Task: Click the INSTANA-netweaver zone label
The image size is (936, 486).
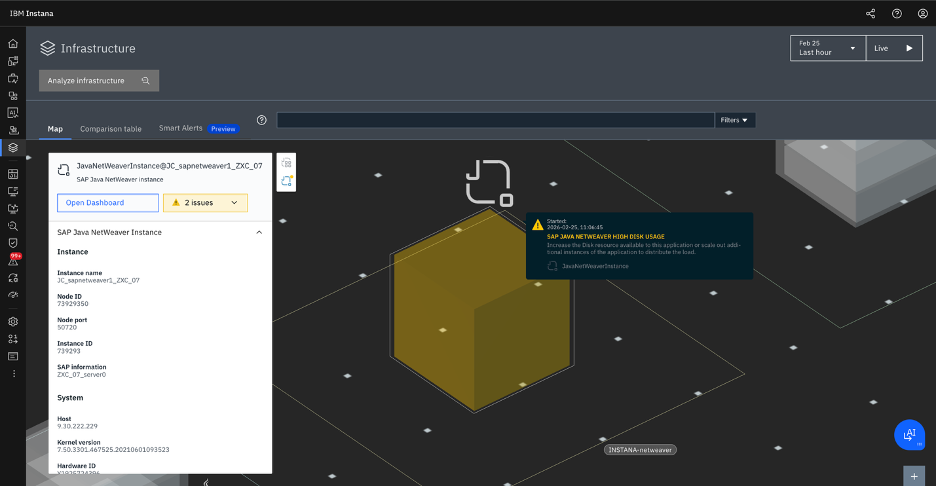Action: 640,450
